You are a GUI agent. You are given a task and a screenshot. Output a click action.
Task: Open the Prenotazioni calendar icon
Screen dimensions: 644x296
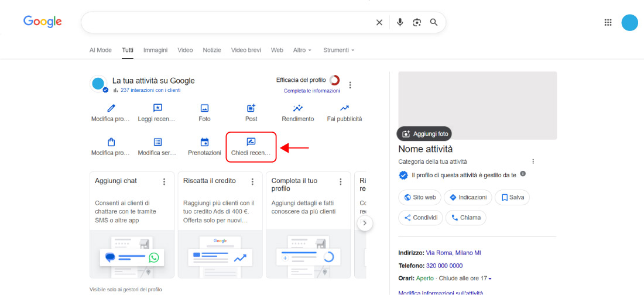coord(204,142)
